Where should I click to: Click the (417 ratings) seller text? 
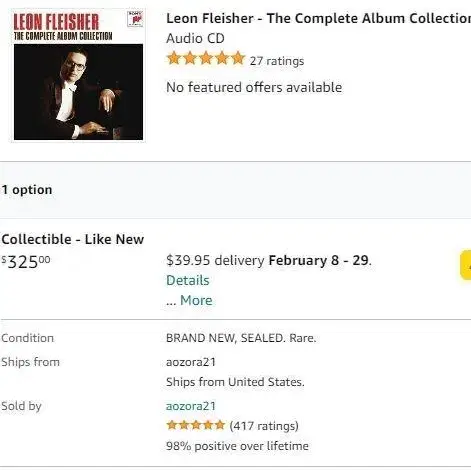pyautogui.click(x=264, y=426)
